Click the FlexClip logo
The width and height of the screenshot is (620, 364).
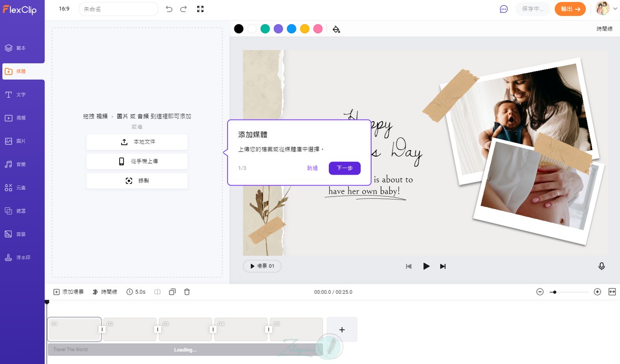(x=19, y=9)
